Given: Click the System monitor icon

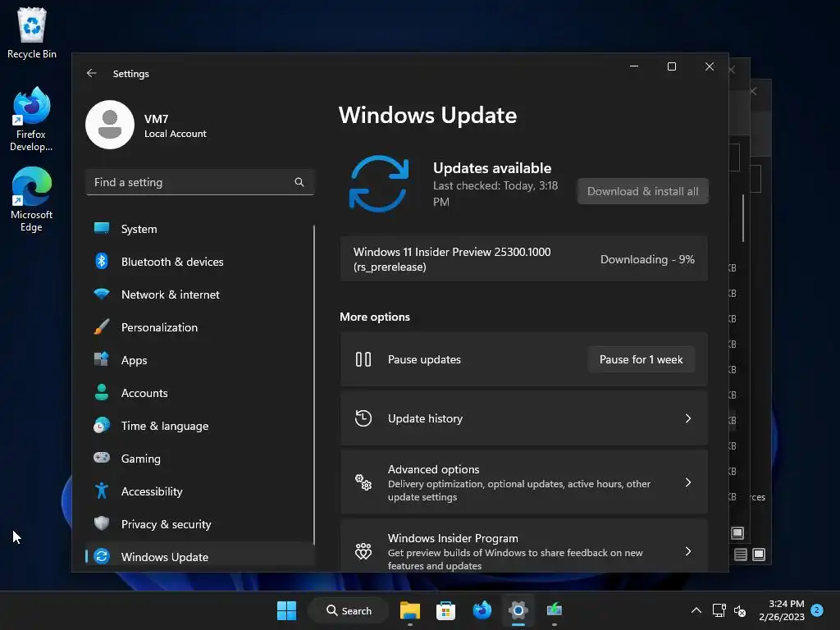Looking at the screenshot, I should tap(102, 228).
